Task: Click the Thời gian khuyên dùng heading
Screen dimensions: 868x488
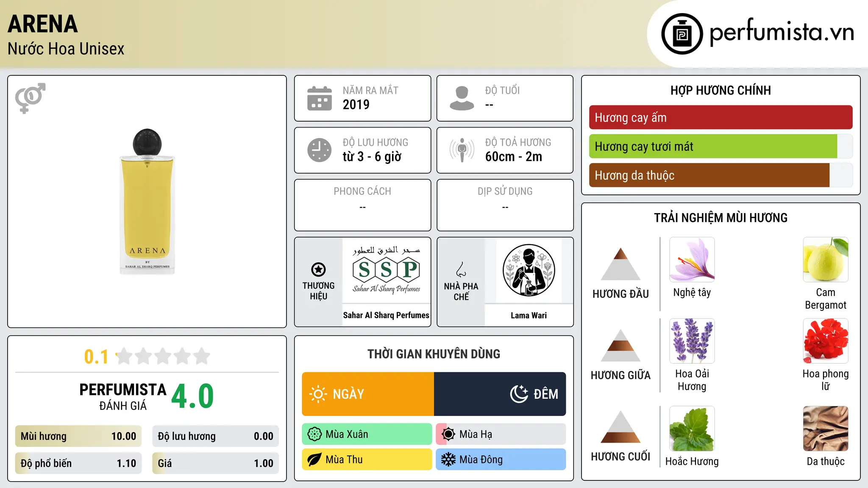Action: (x=434, y=354)
